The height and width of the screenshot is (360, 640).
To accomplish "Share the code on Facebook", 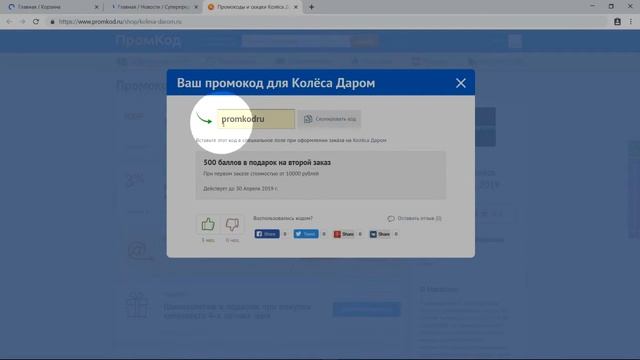I will click(267, 234).
